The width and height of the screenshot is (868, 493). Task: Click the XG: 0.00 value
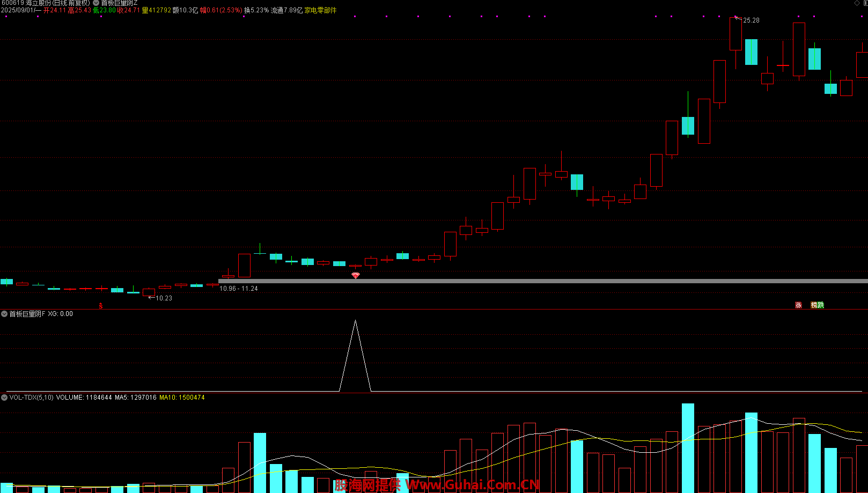61,314
